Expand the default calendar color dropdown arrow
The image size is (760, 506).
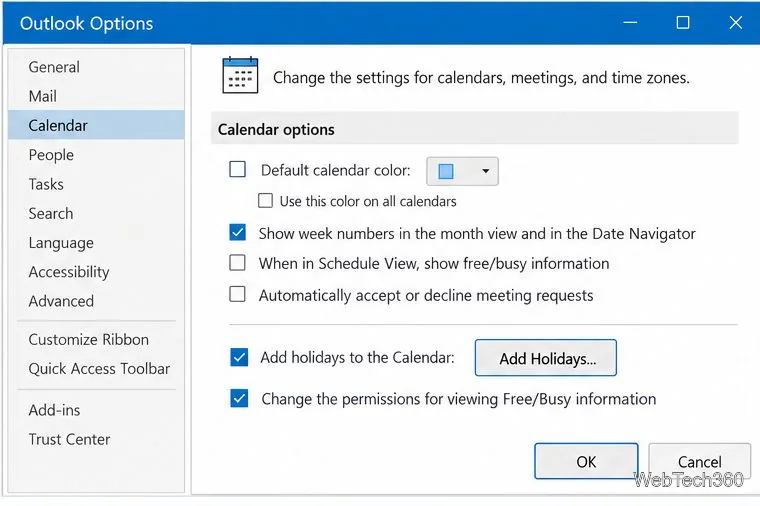tap(485, 171)
